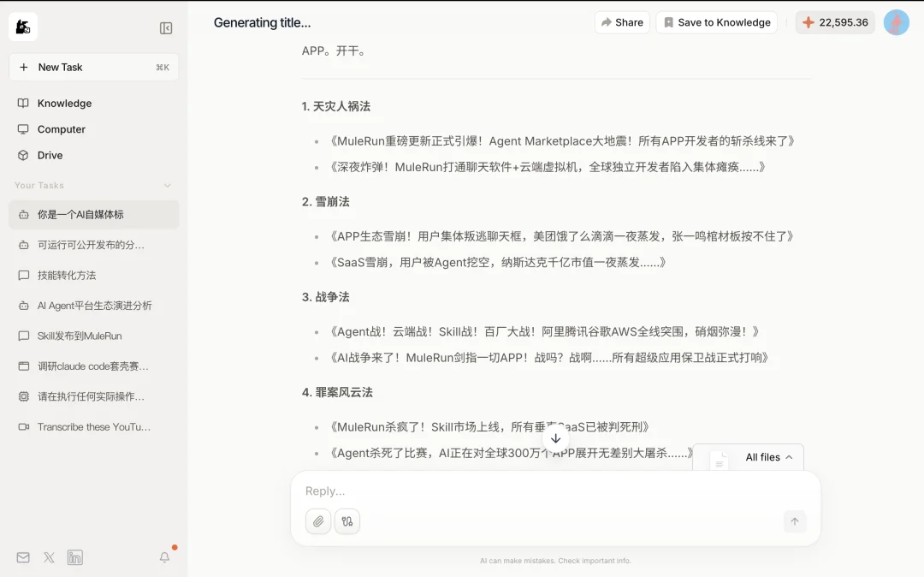Click the scroll-to-bottom arrow

point(555,437)
